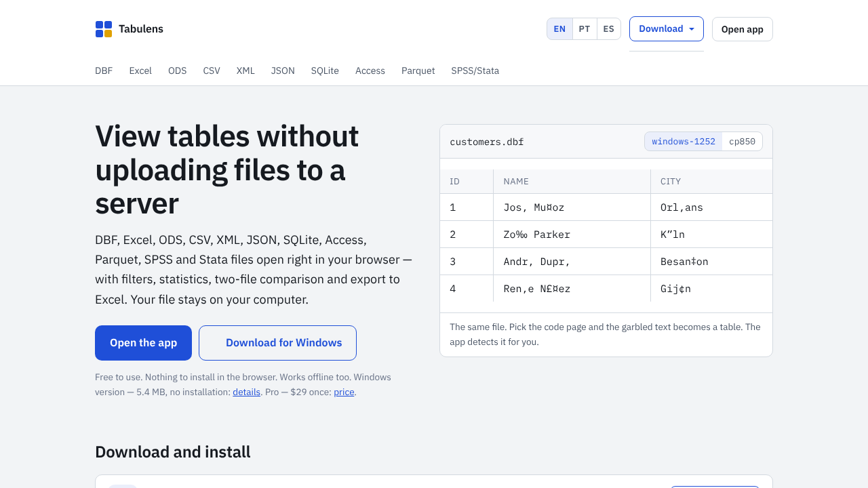Go to the XML format tab
Image resolution: width=868 pixels, height=488 pixels.
(x=245, y=70)
